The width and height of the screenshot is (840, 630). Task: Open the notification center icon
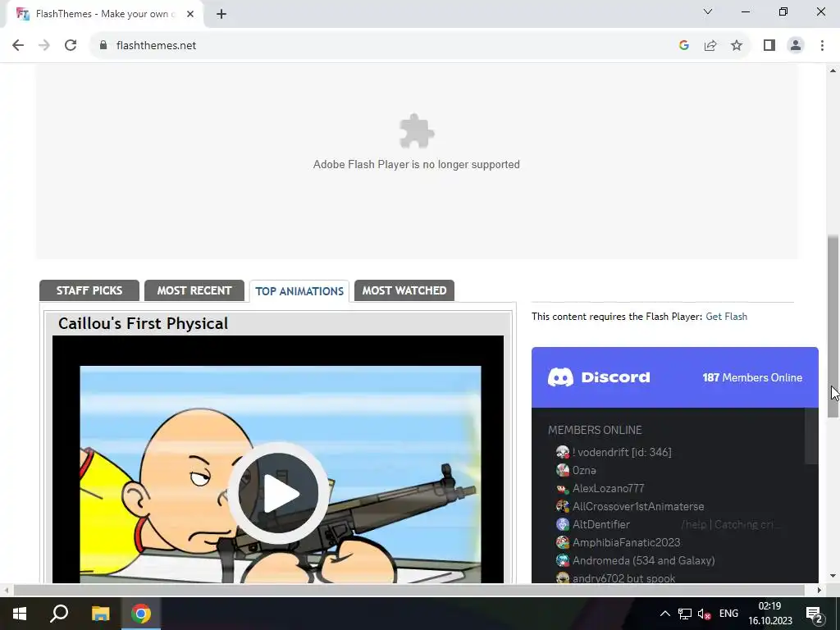click(x=814, y=614)
